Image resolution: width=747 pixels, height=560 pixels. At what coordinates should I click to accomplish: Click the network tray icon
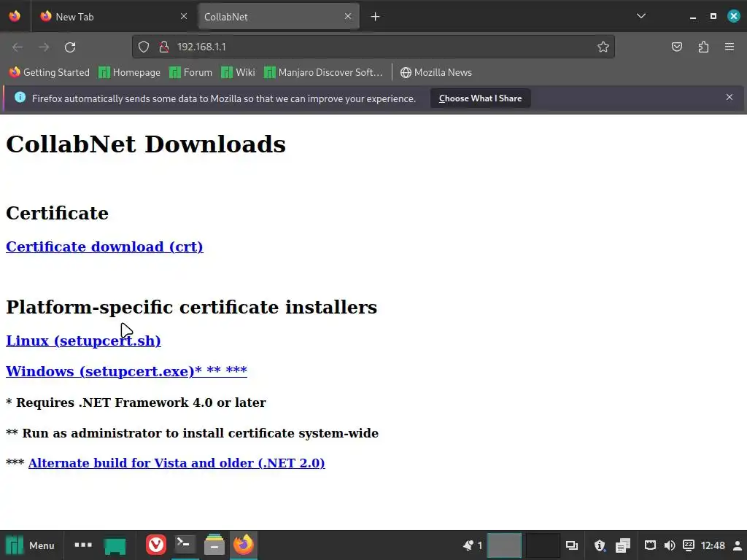(650, 545)
